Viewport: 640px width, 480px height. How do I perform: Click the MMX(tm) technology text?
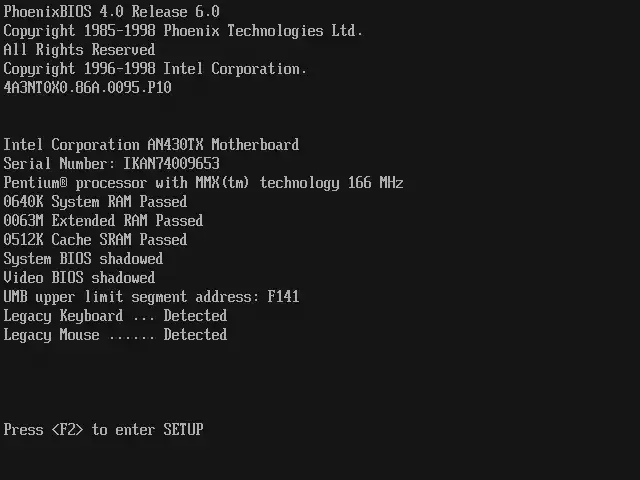267,183
